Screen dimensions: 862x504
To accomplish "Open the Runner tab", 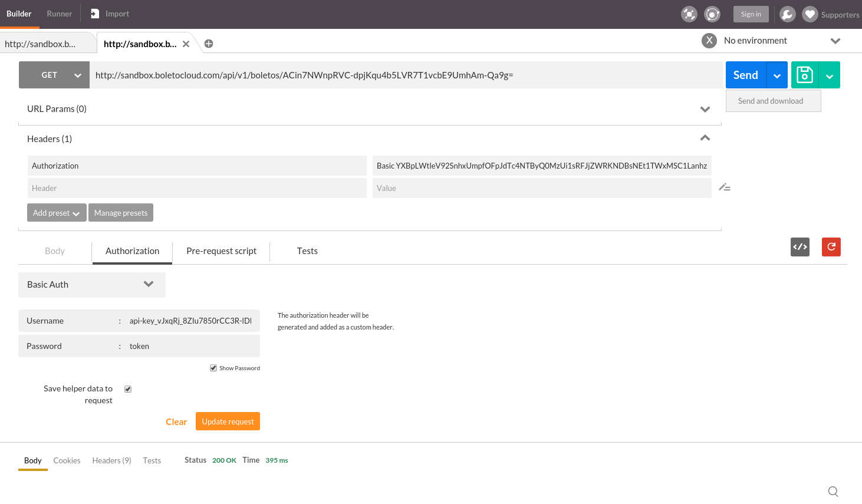I will pyautogui.click(x=60, y=14).
